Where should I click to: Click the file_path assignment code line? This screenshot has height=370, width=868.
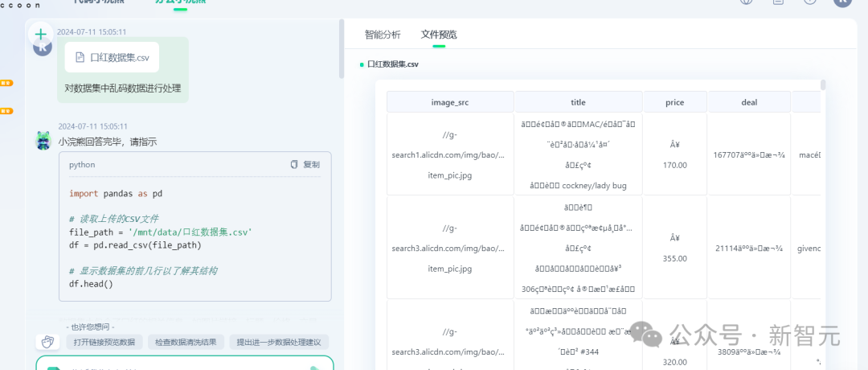(x=159, y=232)
